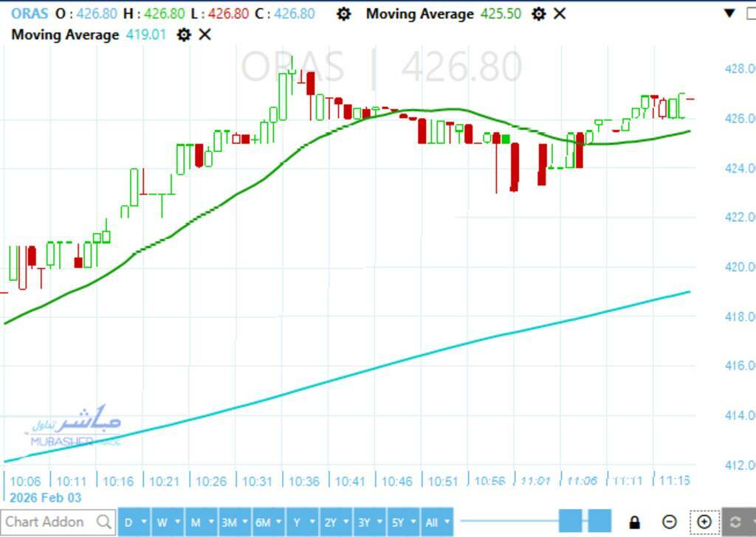Click the refresh chart icon
756x537 pixels.
(x=735, y=522)
